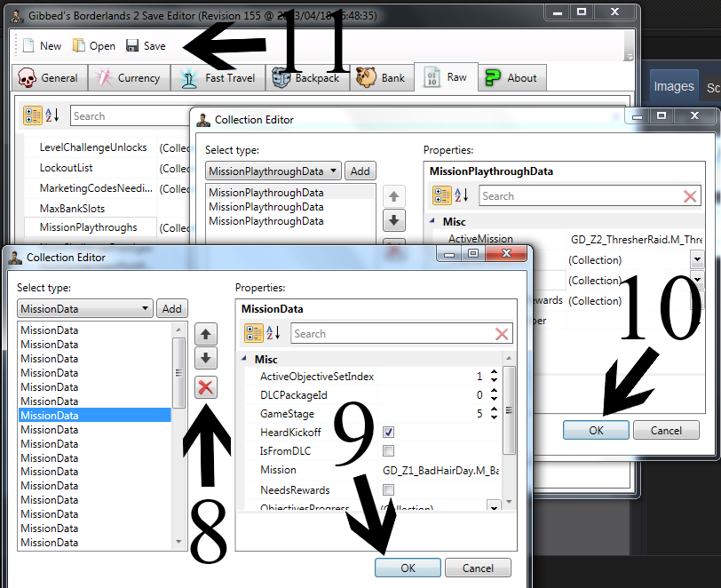Delete selected MissionData with red X button
The height and width of the screenshot is (588, 721).
[x=205, y=387]
